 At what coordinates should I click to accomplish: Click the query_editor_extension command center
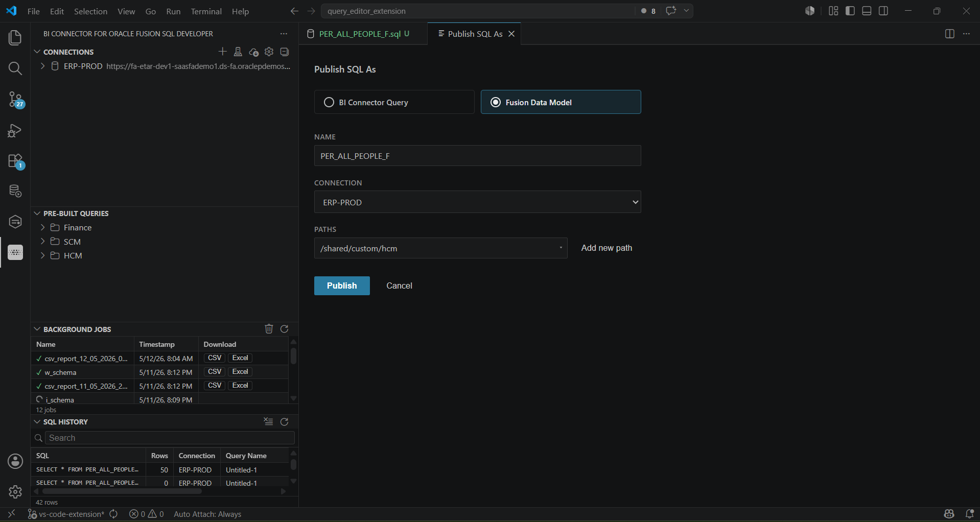[478, 11]
